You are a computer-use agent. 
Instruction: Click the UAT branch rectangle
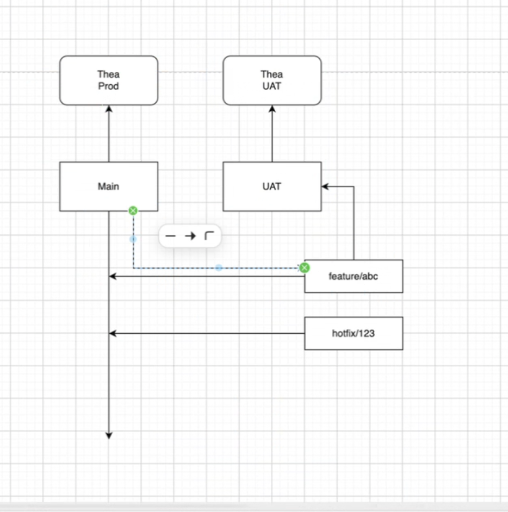(272, 186)
